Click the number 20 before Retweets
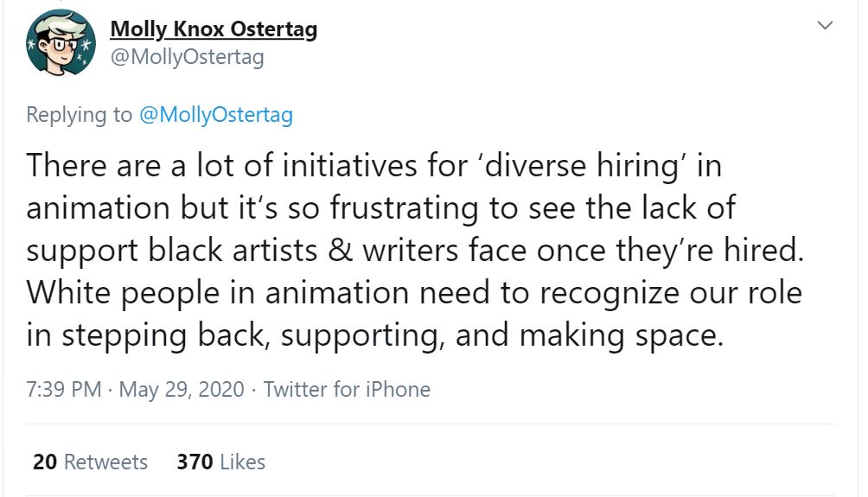 (x=44, y=462)
